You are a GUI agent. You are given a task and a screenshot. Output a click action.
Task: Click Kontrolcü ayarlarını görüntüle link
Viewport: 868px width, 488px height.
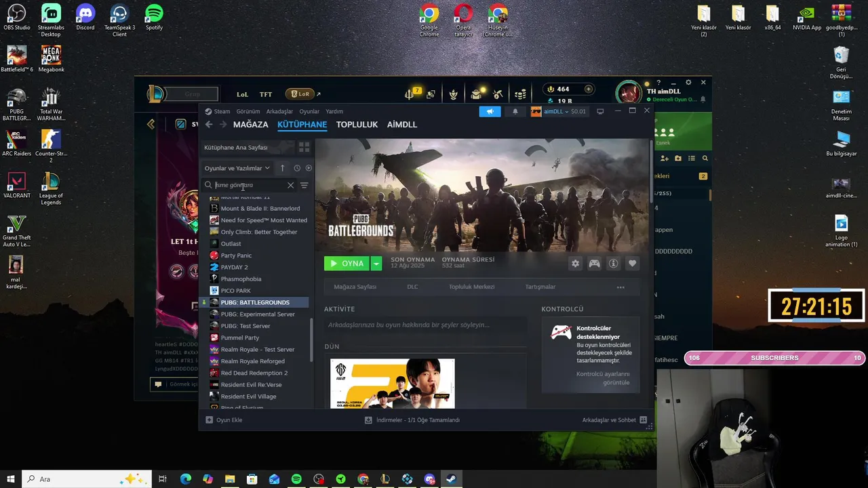coord(603,378)
